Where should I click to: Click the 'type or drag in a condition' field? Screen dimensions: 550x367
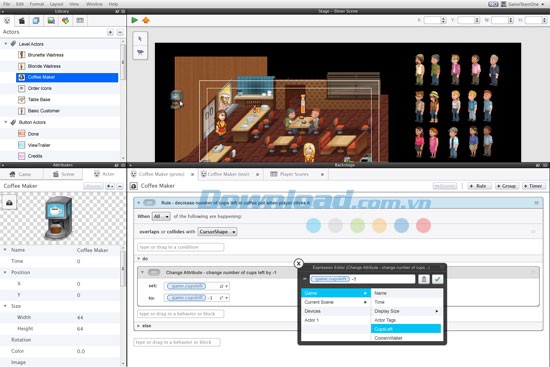pyautogui.click(x=181, y=247)
